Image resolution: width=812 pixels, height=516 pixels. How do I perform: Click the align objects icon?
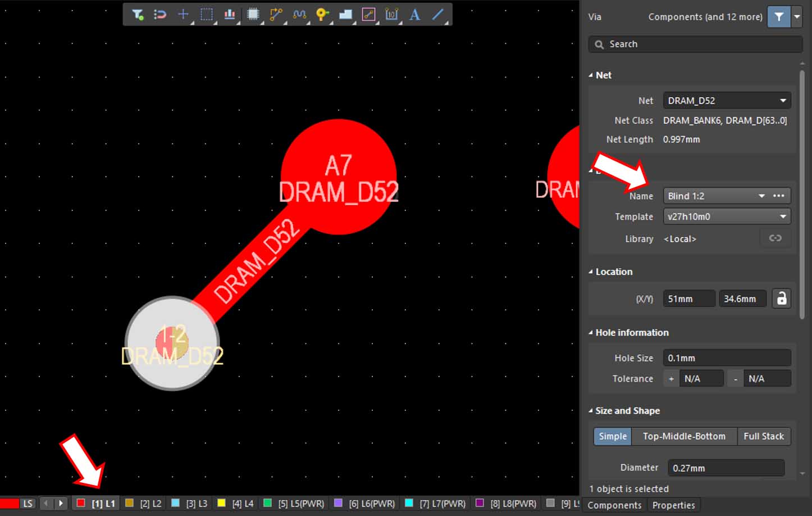click(x=230, y=15)
